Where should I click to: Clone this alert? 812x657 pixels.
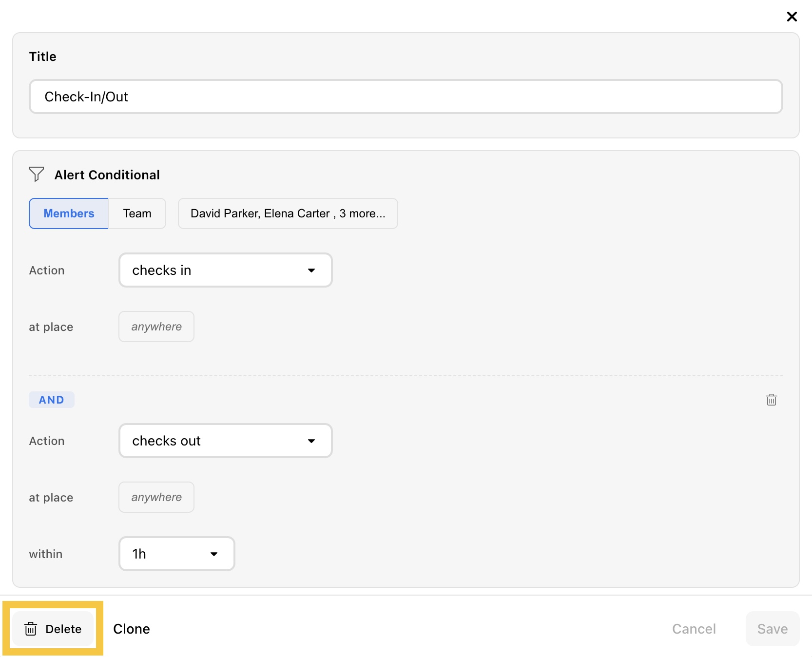[x=132, y=629]
